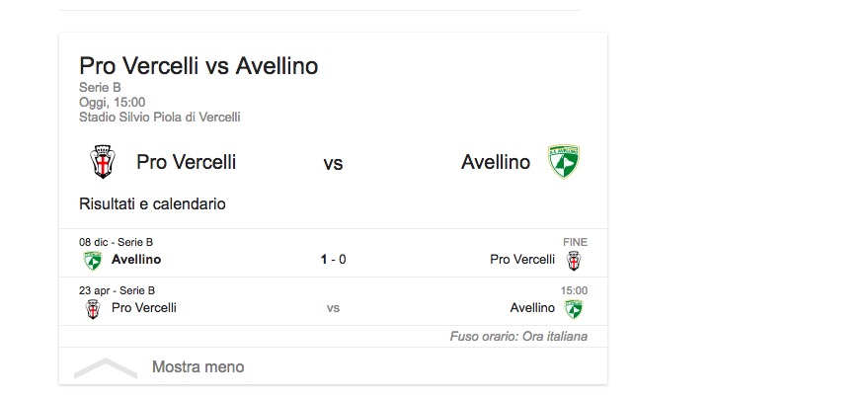Click Avellino logo in 23 apr match
This screenshot has height=399, width=868.
point(574,308)
